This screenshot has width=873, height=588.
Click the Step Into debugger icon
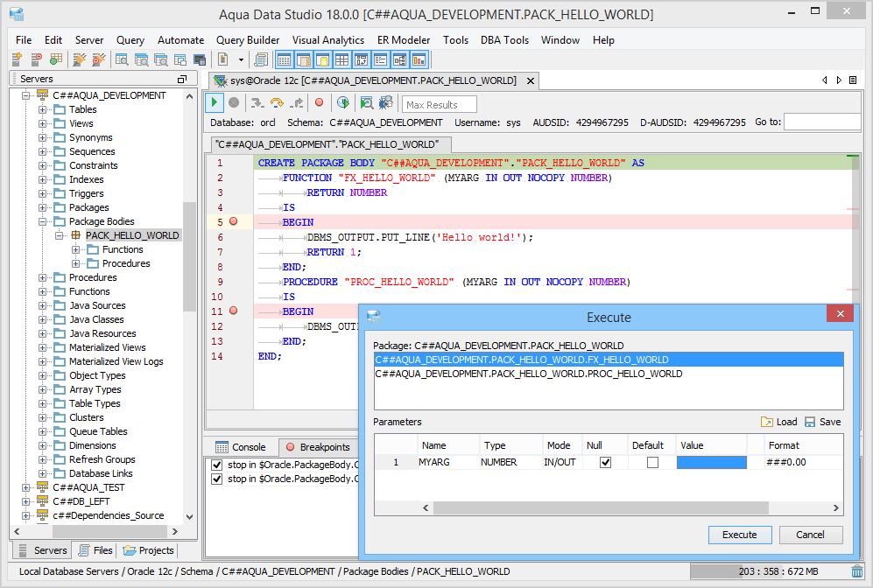(257, 103)
